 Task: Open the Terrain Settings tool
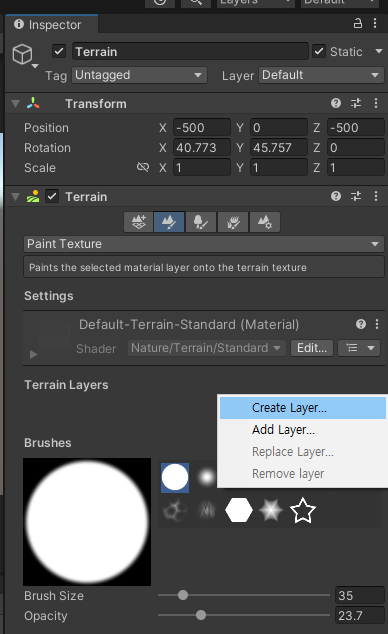pyautogui.click(x=265, y=222)
